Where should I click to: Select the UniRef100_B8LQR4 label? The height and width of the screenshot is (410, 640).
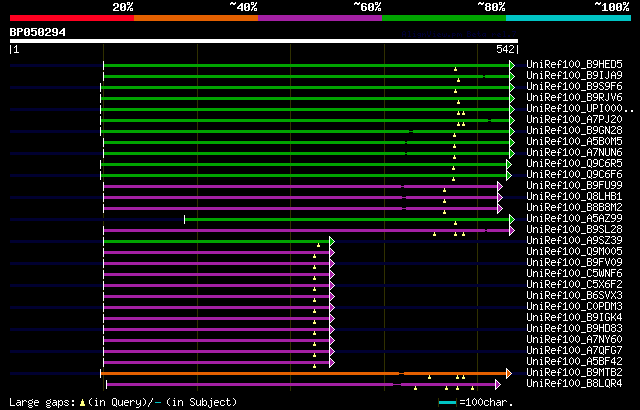click(x=574, y=383)
